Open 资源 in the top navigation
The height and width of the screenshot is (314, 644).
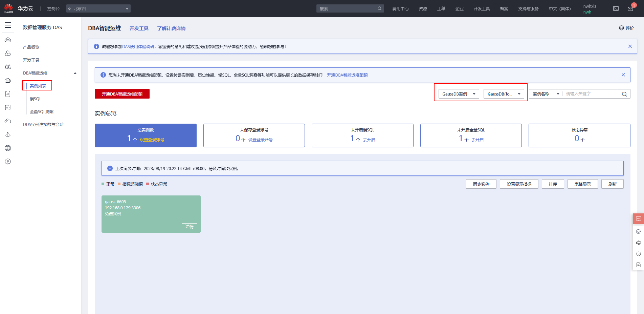coord(423,9)
